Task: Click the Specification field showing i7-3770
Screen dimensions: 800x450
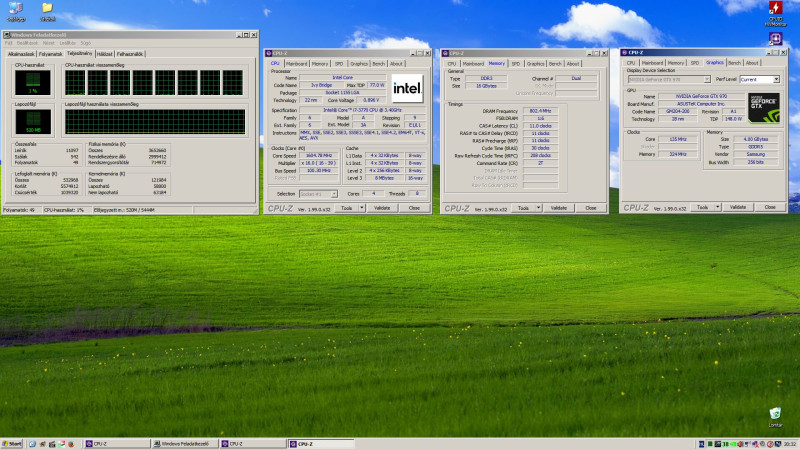Action: click(x=362, y=110)
